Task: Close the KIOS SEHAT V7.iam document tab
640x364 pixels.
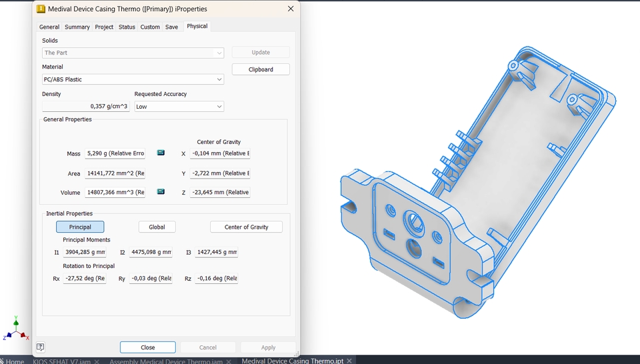Action: pyautogui.click(x=97, y=361)
